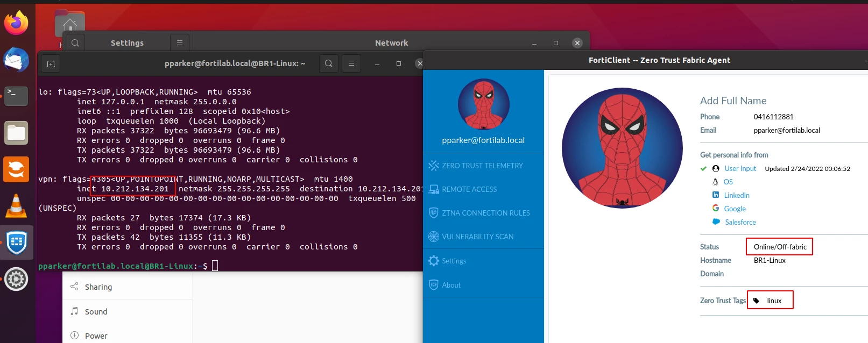Screen dimensions: 868x343
Task: Click the terminal command prompt cursor
Action: coord(215,266)
